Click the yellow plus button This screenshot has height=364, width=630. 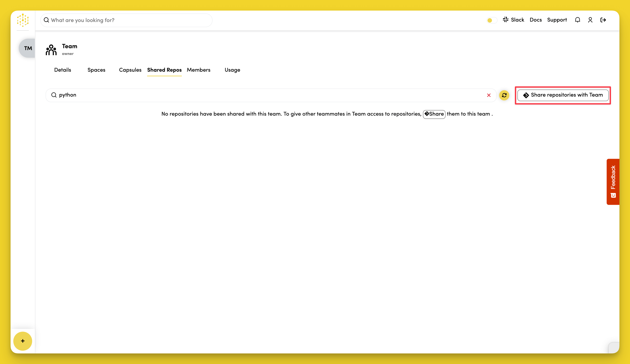coord(23,341)
